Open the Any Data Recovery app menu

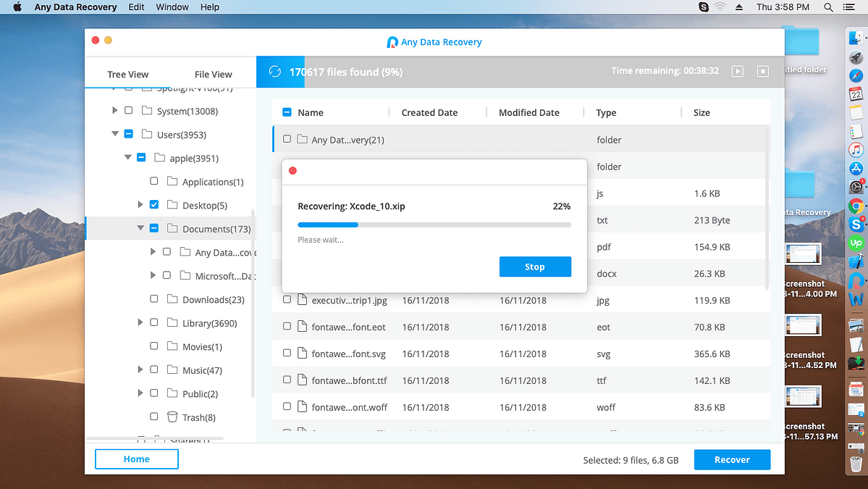[75, 7]
